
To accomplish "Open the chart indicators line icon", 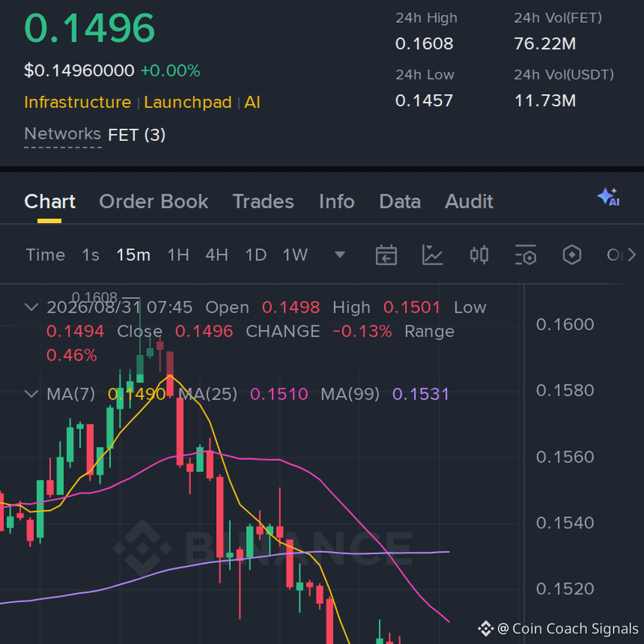I will [432, 255].
